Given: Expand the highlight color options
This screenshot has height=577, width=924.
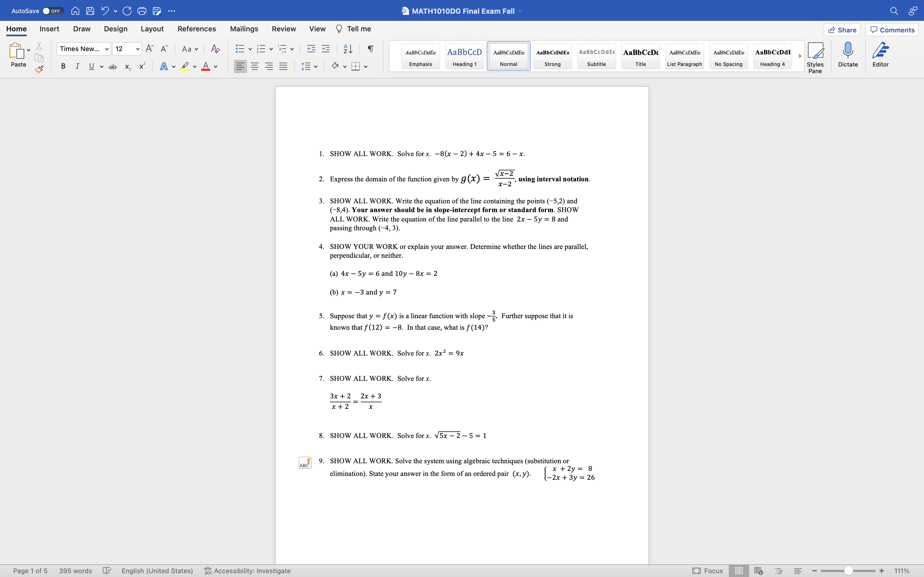Looking at the screenshot, I should [194, 66].
